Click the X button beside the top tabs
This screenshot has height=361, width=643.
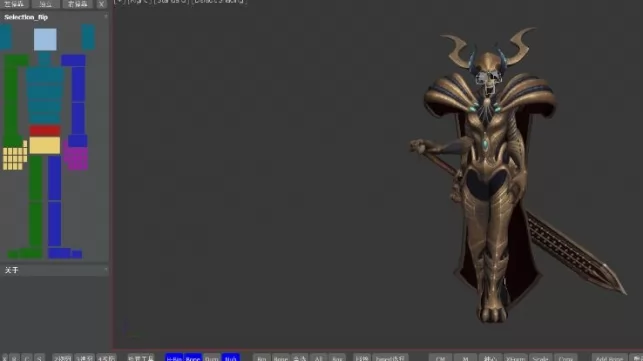[101, 4]
